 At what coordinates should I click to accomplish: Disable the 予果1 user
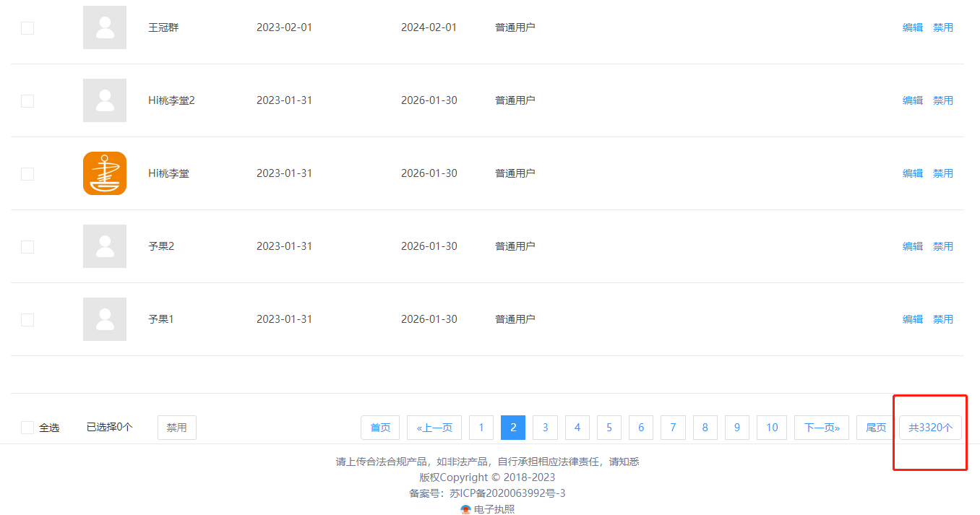[943, 319]
